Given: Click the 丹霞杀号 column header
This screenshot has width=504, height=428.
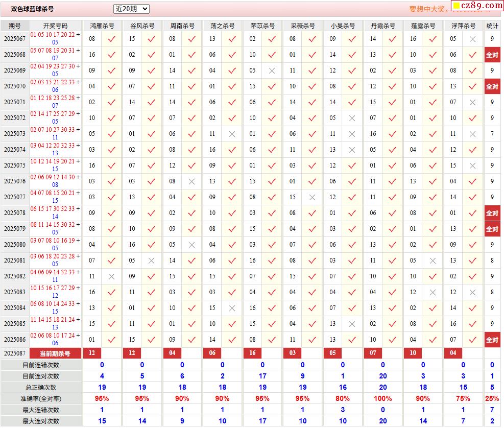Looking at the screenshot, I should tap(383, 26).
